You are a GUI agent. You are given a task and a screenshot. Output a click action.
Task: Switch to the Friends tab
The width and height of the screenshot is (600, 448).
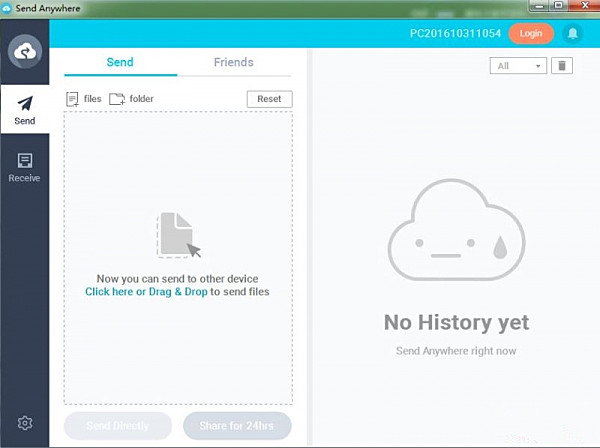(x=234, y=62)
